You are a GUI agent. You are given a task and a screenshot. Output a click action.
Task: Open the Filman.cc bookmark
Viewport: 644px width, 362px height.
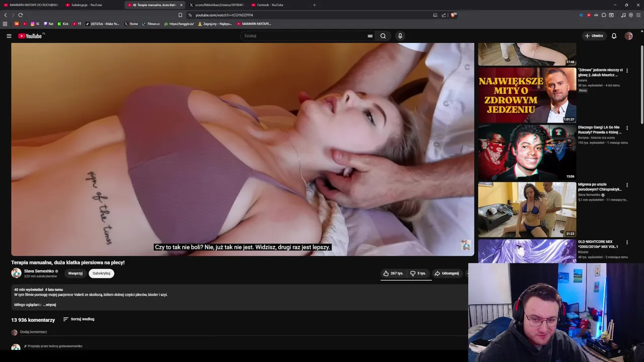click(x=151, y=24)
